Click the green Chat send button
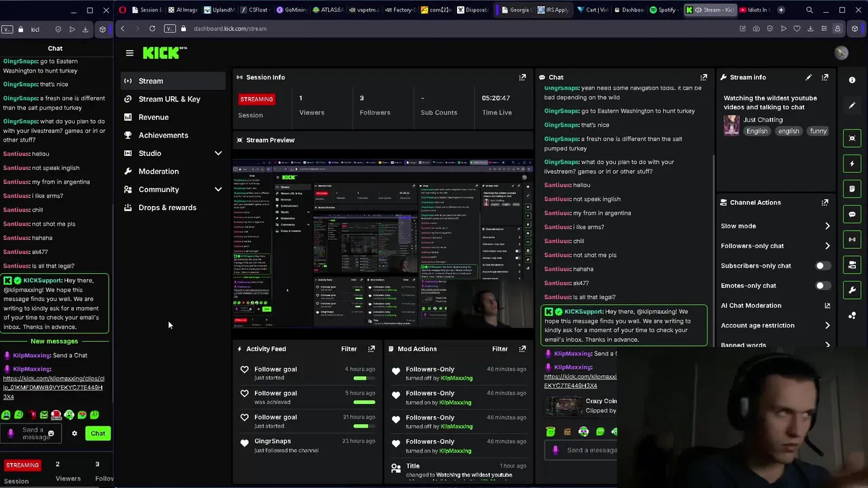 coord(98,433)
